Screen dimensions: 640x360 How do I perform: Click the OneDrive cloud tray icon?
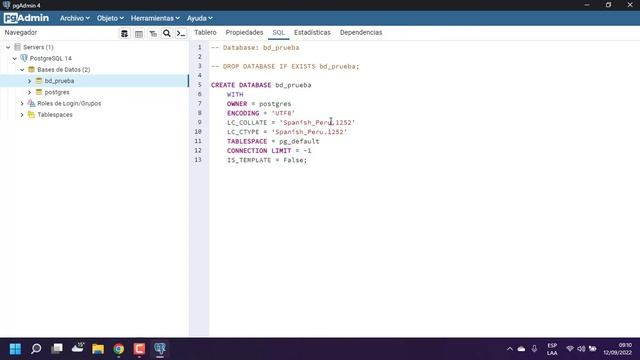click(x=522, y=349)
